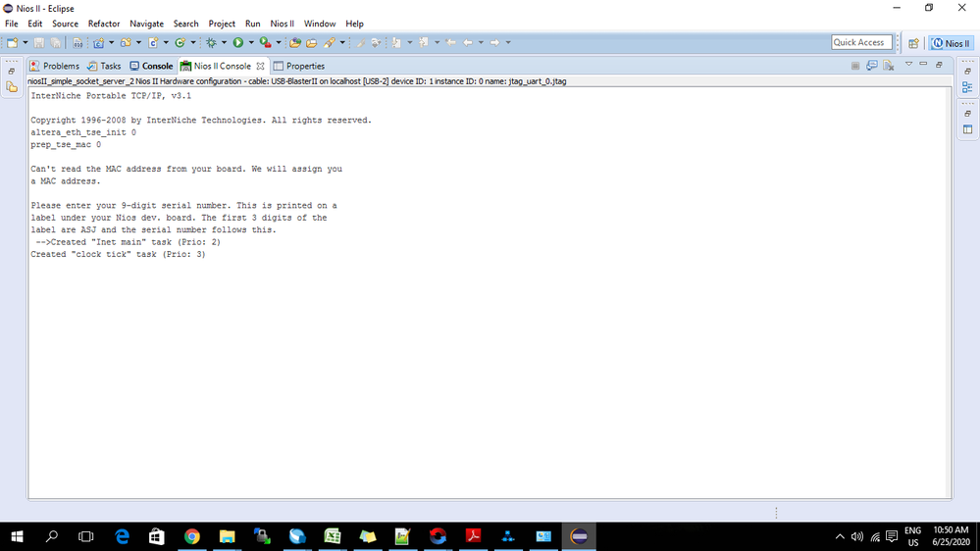Open Excel from taskbar
The height and width of the screenshot is (551, 980).
pos(333,536)
